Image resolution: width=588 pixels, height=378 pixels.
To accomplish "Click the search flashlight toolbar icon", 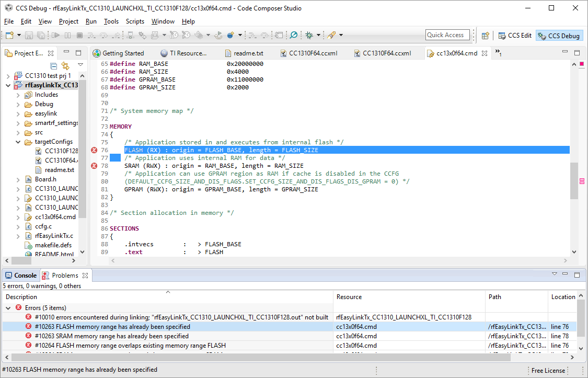I will click(331, 35).
